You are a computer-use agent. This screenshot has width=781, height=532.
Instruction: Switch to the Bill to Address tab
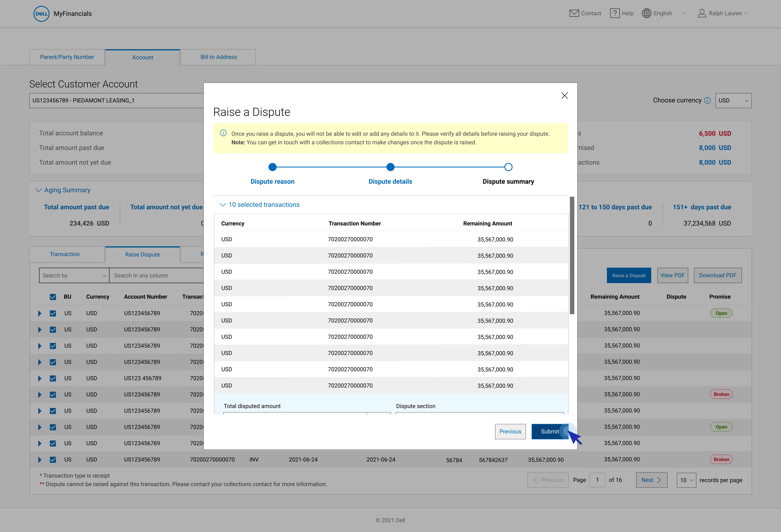click(218, 57)
